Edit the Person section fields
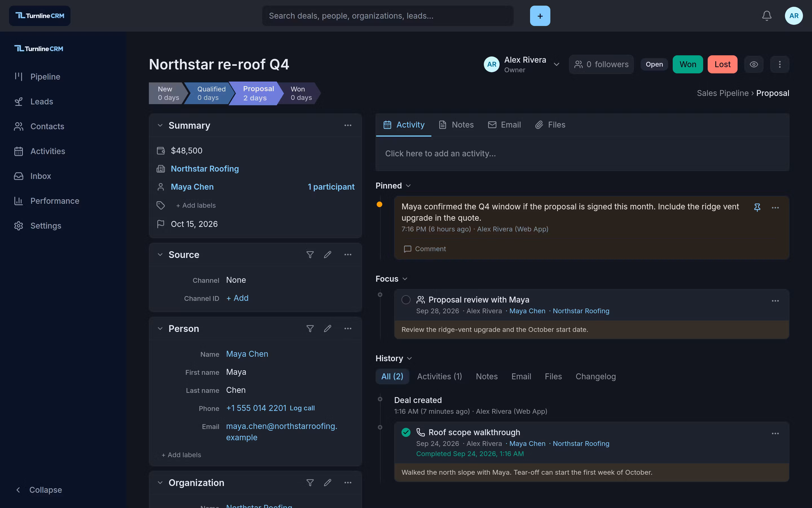The width and height of the screenshot is (812, 508). [328, 329]
